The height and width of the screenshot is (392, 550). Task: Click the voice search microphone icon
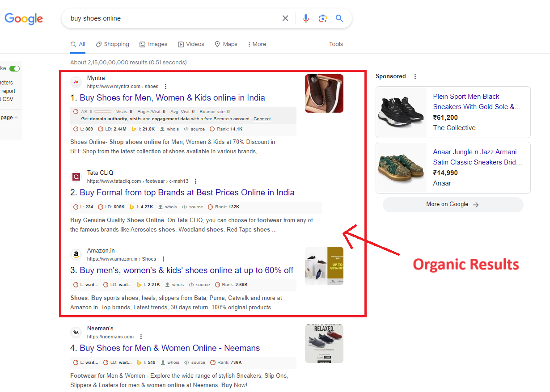click(306, 18)
